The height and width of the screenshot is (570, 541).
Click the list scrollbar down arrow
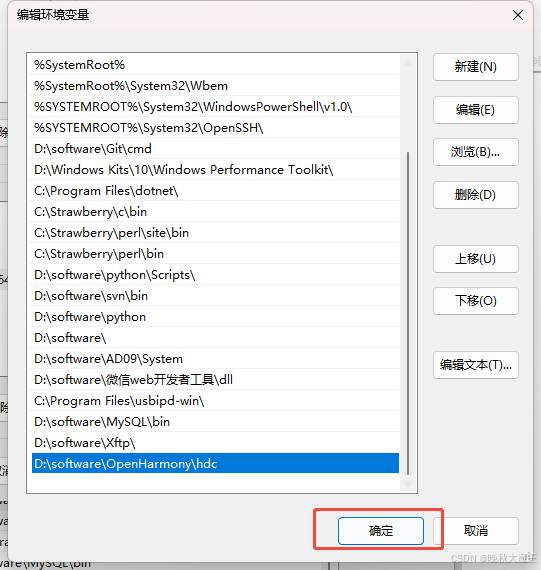click(408, 483)
